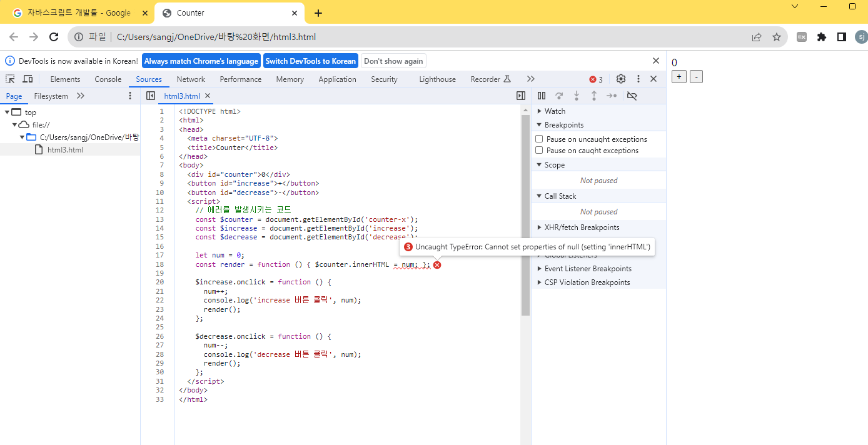Image resolution: width=868 pixels, height=445 pixels.
Task: Enable Pause on caught exceptions
Action: point(539,151)
